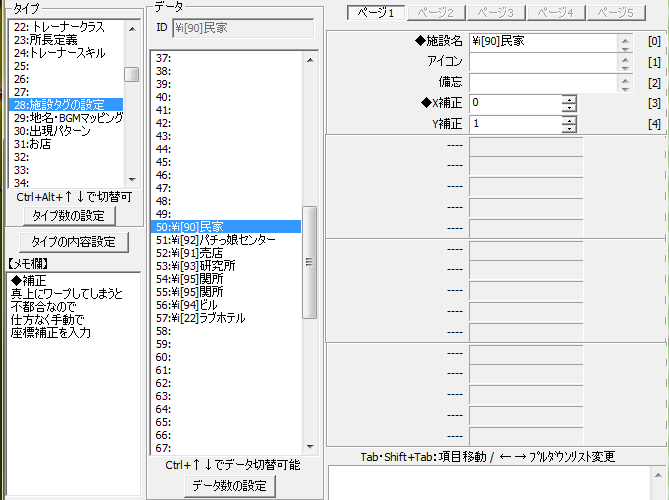Click the メモ欄 memo text area
This screenshot has width=669, height=500.
73,383
